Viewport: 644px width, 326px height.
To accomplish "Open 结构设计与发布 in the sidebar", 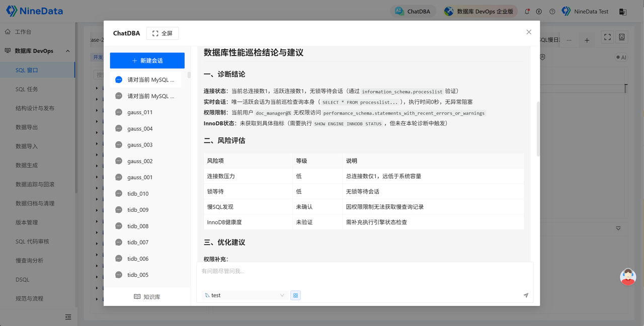I will (x=37, y=108).
